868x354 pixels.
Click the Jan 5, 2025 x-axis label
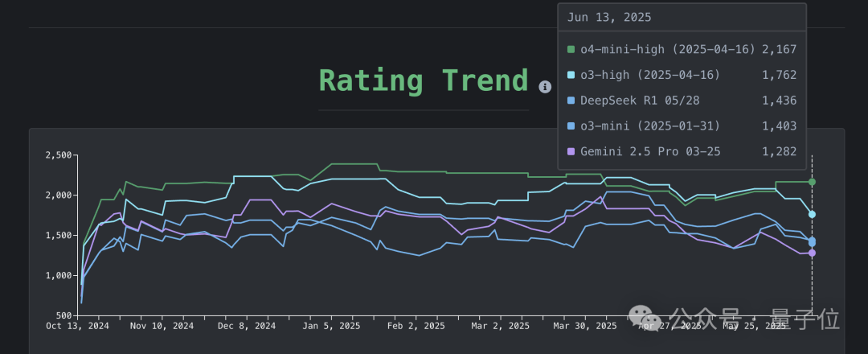[x=333, y=327]
